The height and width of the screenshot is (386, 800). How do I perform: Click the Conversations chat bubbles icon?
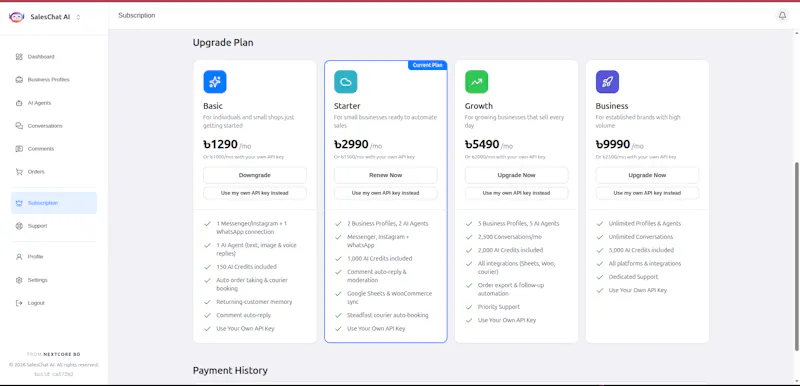pyautogui.click(x=19, y=126)
